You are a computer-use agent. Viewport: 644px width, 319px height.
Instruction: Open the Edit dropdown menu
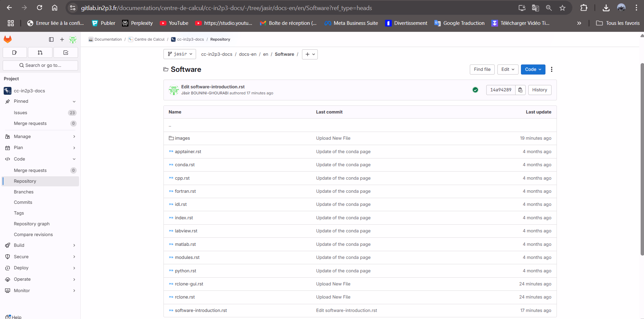507,69
